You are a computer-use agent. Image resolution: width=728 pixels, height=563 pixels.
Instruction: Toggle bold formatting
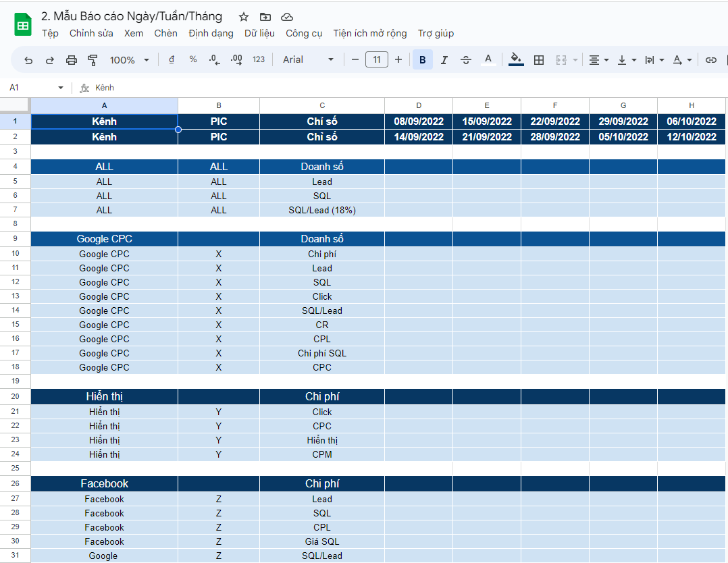point(423,60)
